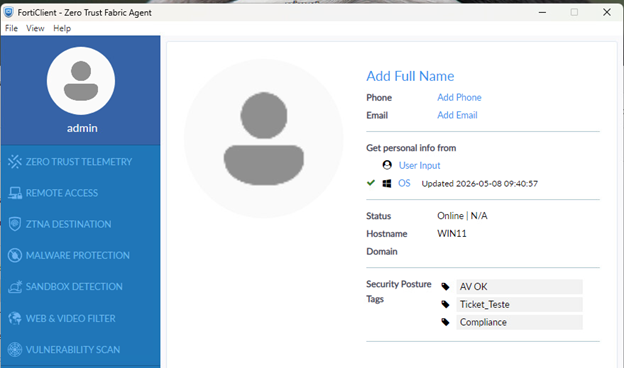This screenshot has height=368, width=624.
Task: Click the Hostname field label
Action: 386,234
